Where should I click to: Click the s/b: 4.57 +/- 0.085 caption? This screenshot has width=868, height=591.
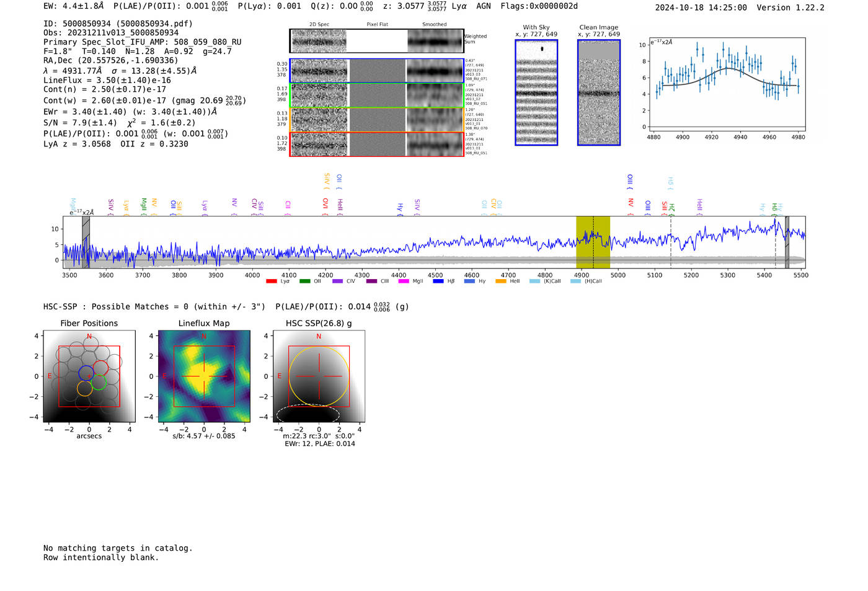204,436
